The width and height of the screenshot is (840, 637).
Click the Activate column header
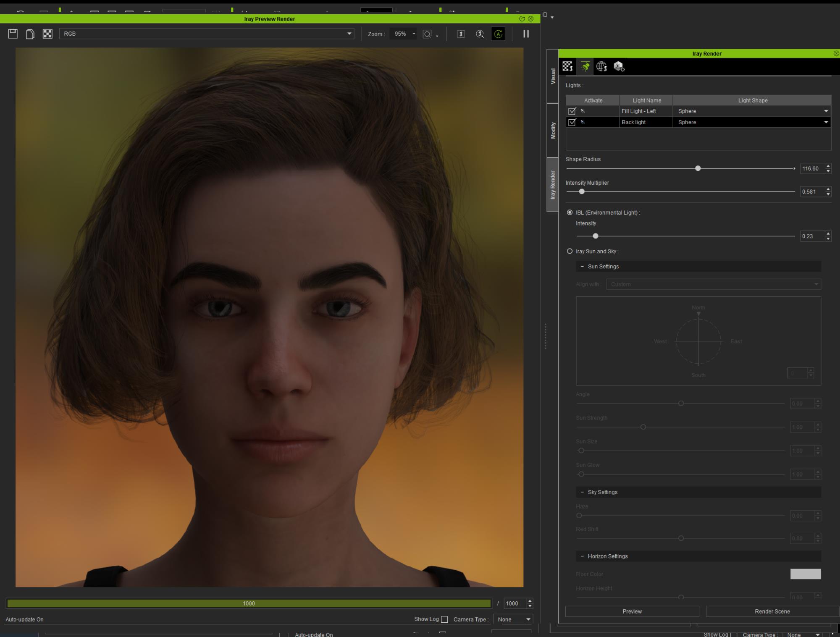593,100
